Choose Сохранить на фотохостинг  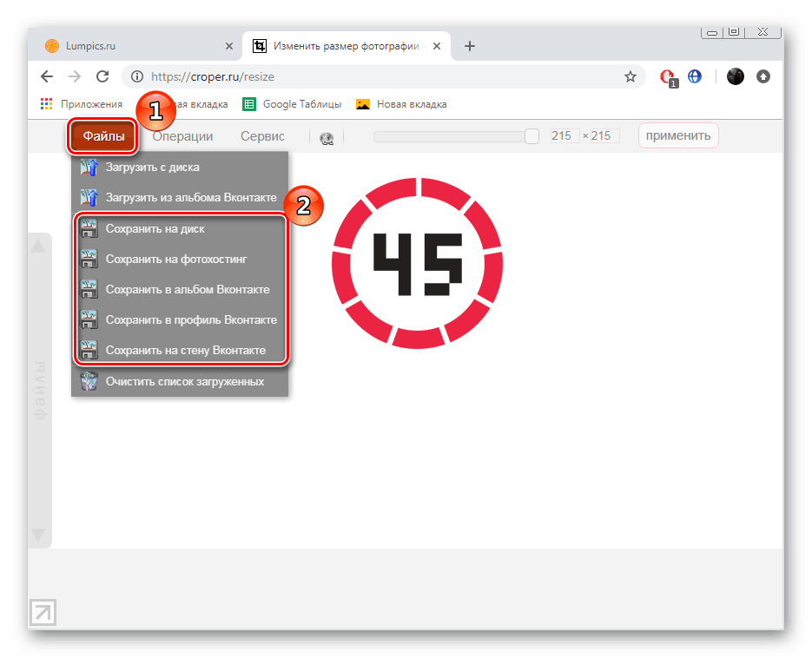point(179,259)
